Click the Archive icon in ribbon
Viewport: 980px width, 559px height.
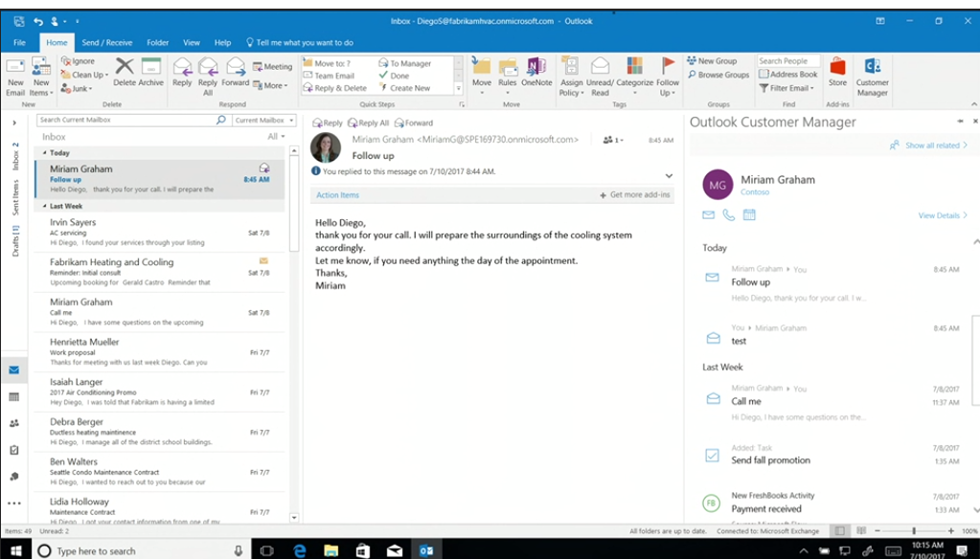pos(151,73)
